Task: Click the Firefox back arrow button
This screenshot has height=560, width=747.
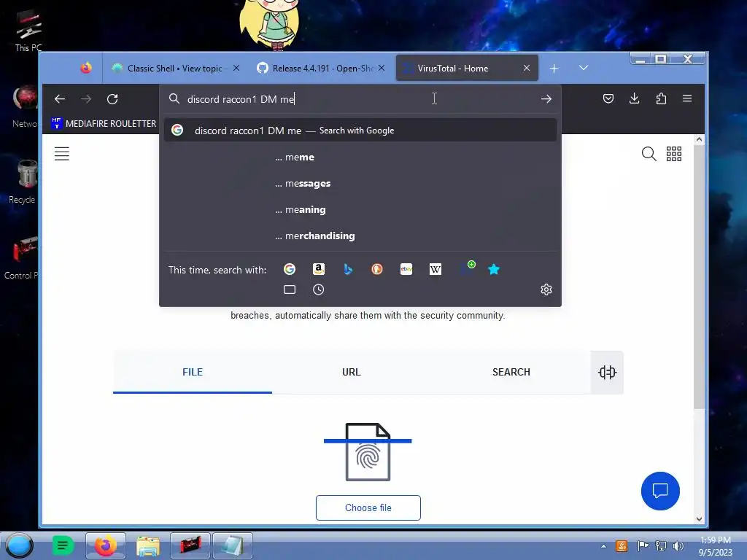Action: 60,99
